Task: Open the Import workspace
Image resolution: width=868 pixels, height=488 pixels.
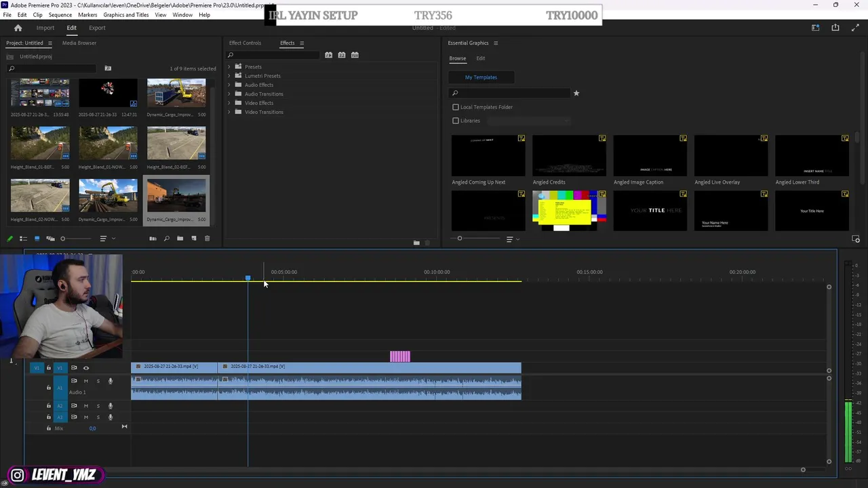Action: pos(45,28)
